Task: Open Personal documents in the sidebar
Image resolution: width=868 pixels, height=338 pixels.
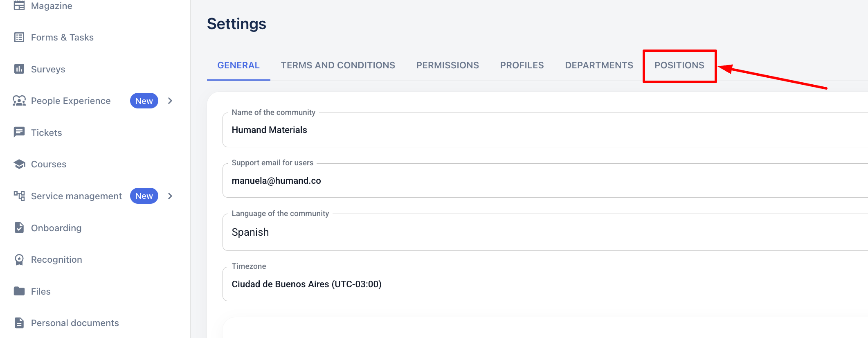Action: tap(74, 323)
